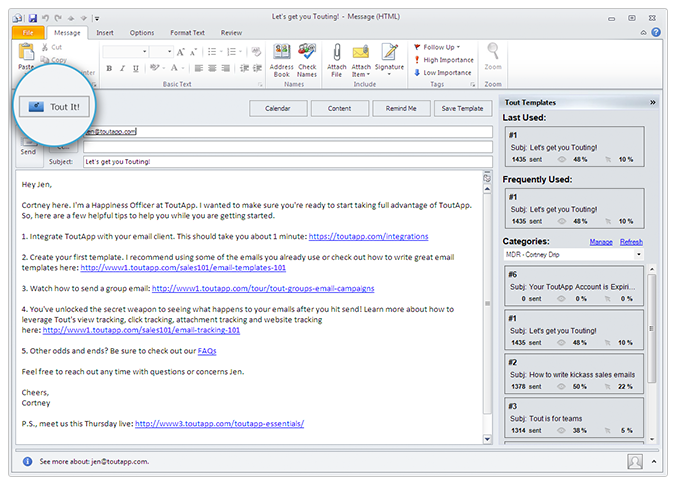Click the Calendar button
This screenshot has height=488, width=678.
coord(278,108)
